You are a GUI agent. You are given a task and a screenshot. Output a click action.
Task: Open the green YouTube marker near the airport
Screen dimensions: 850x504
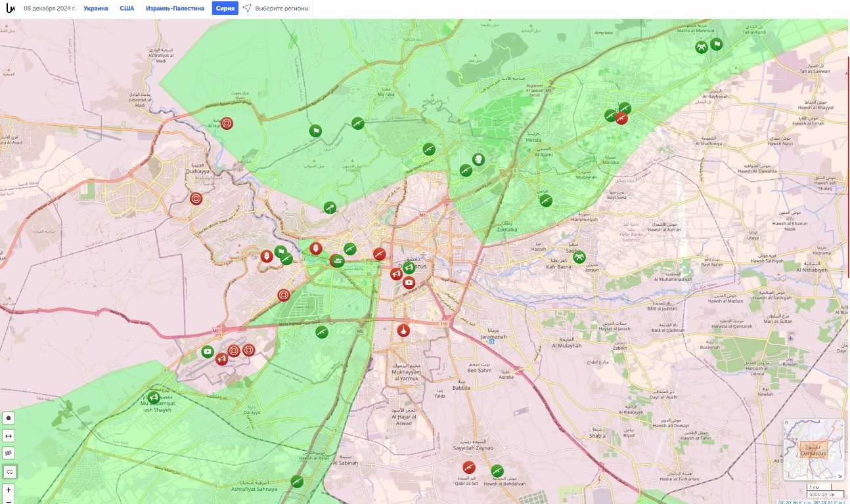click(208, 352)
